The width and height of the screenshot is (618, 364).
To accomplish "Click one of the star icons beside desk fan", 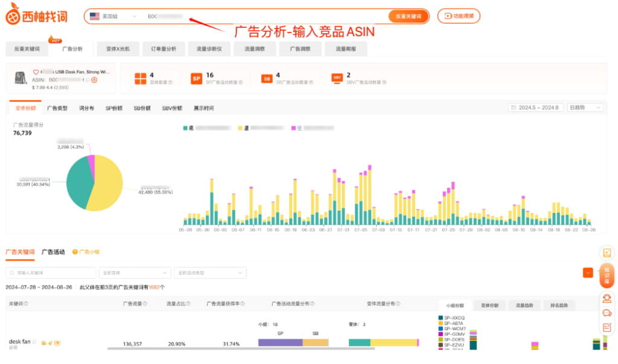I will [44, 343].
